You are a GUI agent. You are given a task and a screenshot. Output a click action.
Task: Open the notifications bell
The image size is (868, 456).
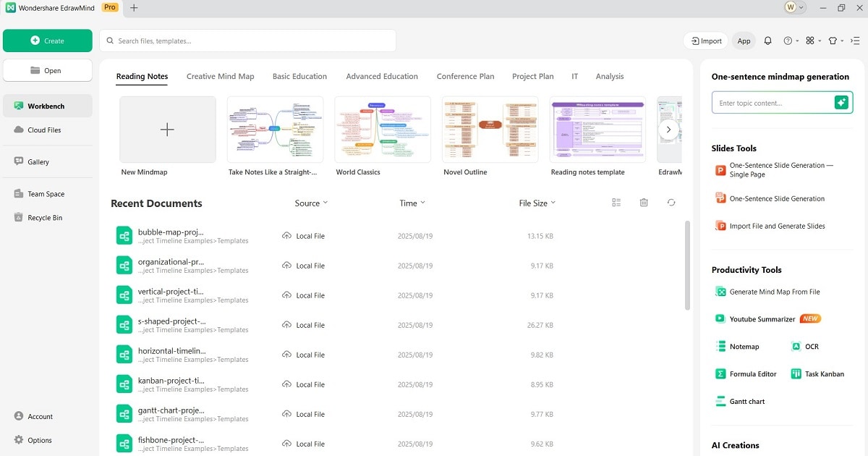767,41
